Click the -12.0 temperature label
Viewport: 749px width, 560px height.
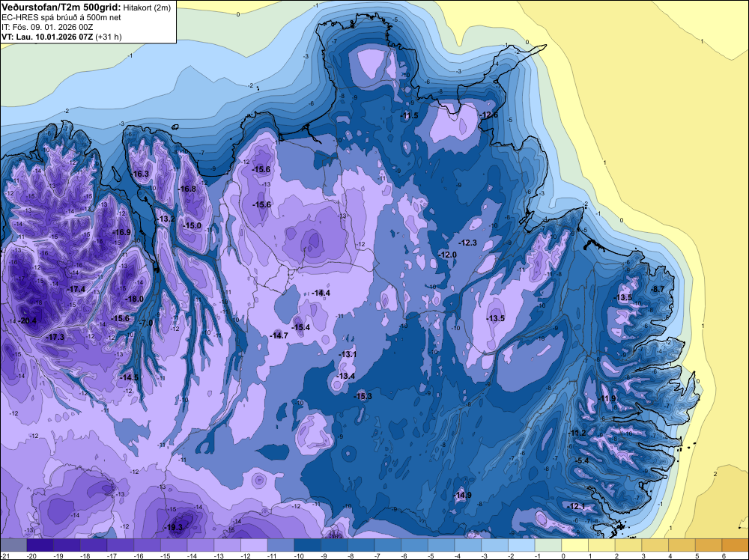(x=448, y=255)
